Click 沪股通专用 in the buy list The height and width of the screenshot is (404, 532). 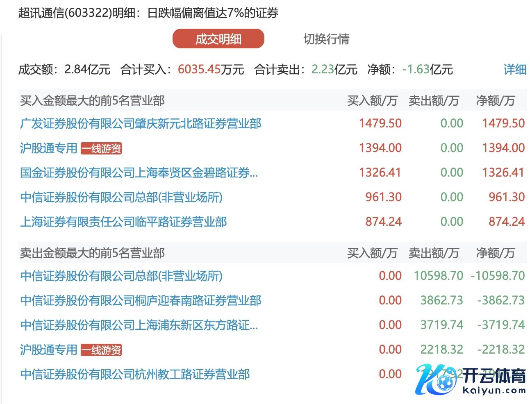click(48, 148)
